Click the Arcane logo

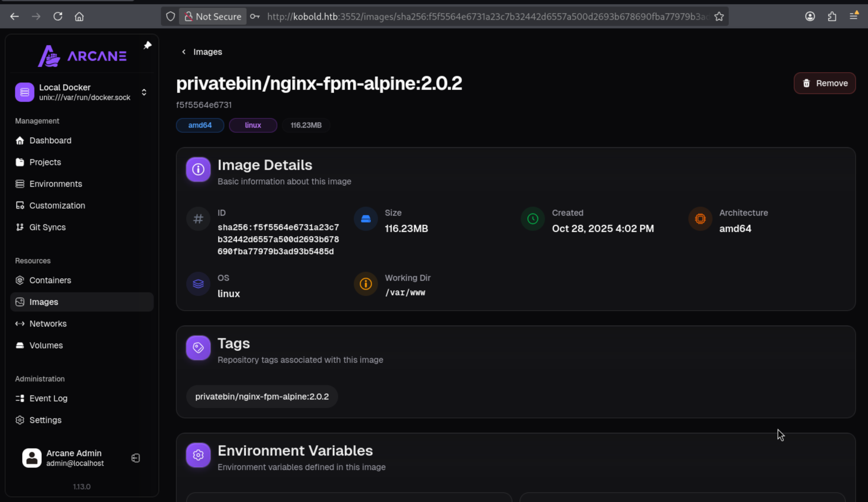(82, 56)
